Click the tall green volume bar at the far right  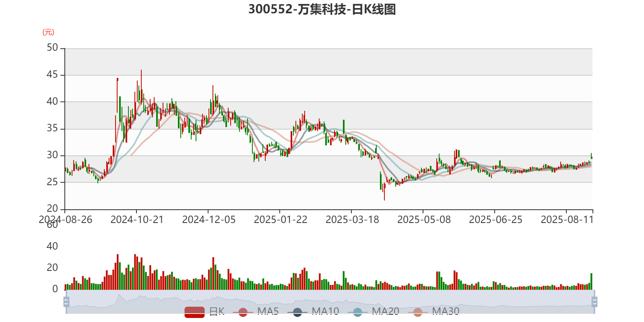click(x=591, y=281)
